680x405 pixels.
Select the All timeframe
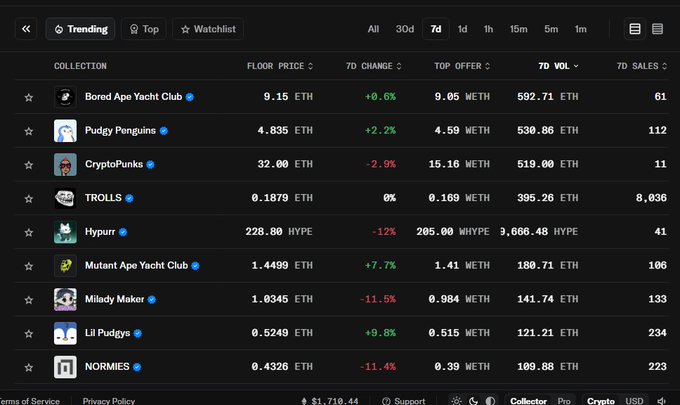click(373, 29)
